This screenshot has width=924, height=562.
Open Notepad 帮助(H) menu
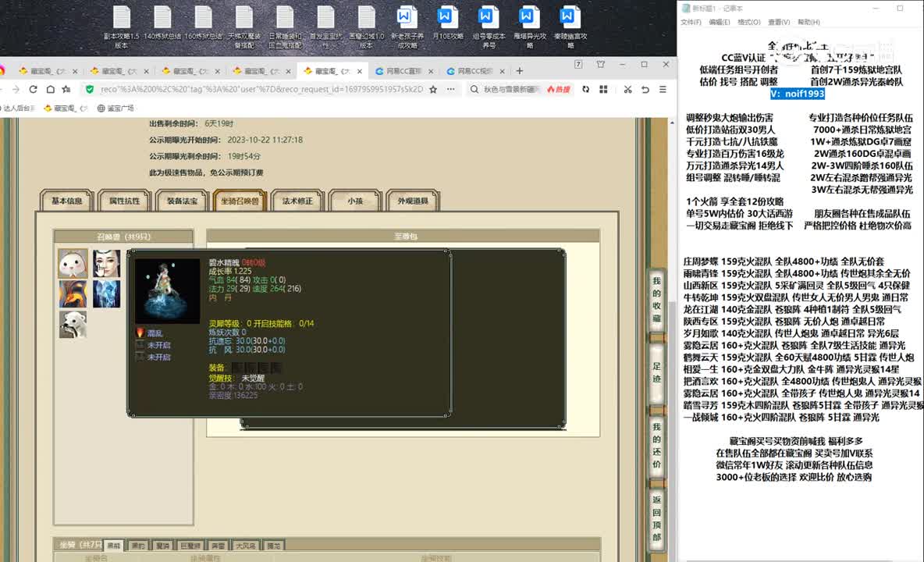[808, 23]
